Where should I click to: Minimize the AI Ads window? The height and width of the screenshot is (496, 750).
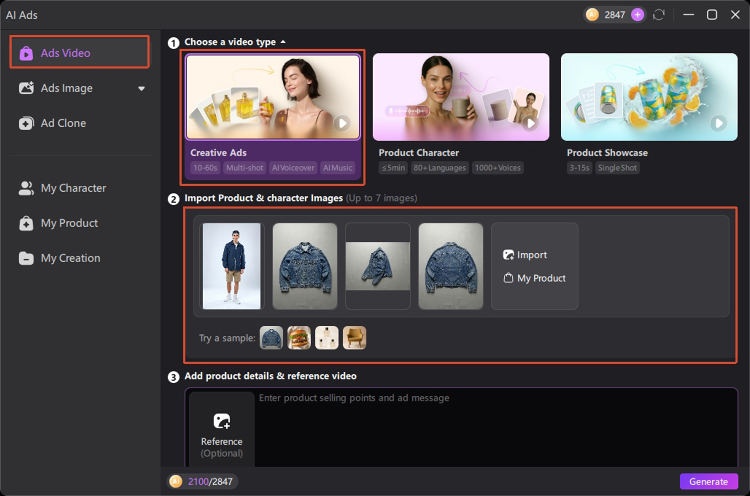pyautogui.click(x=688, y=15)
